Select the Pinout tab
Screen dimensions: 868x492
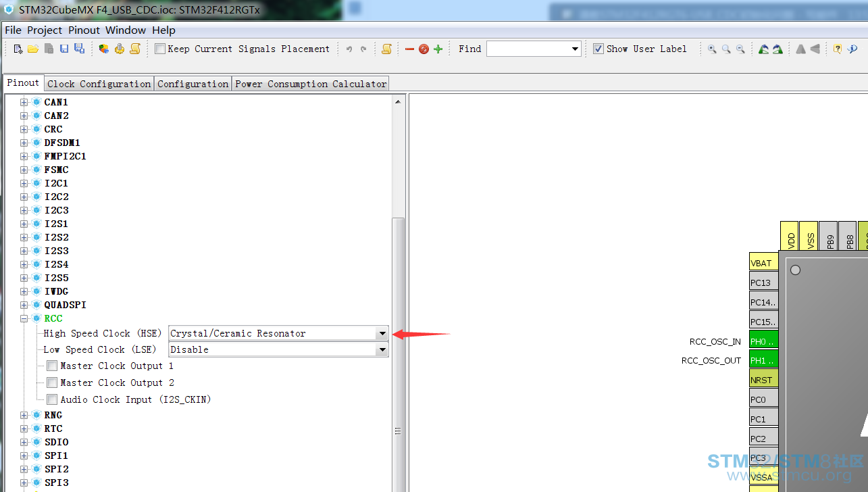click(x=23, y=82)
